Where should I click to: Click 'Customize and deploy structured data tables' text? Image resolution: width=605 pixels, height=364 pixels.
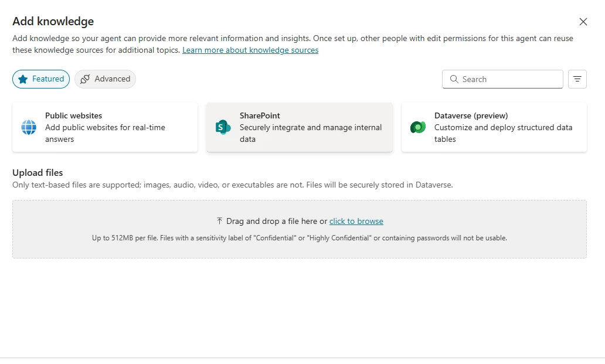point(503,133)
